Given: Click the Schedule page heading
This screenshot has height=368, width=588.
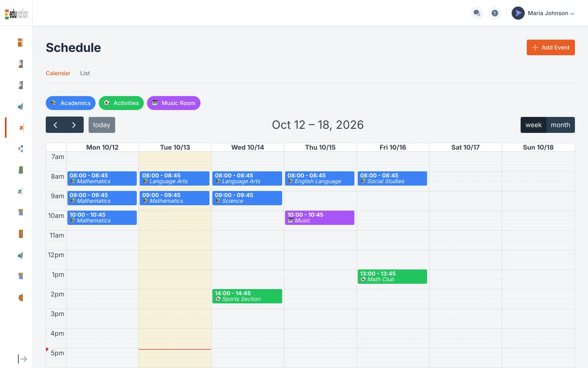Looking at the screenshot, I should (73, 47).
